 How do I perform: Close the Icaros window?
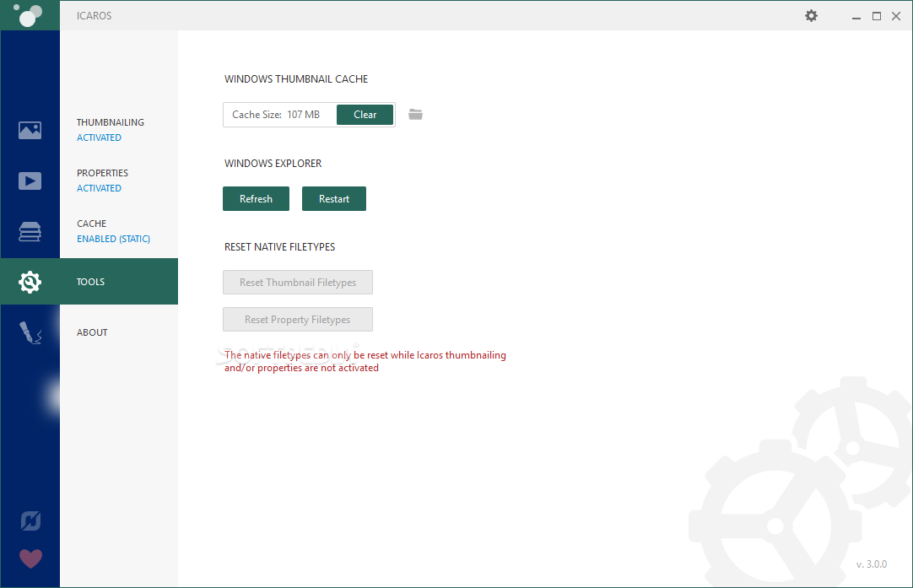[x=896, y=16]
